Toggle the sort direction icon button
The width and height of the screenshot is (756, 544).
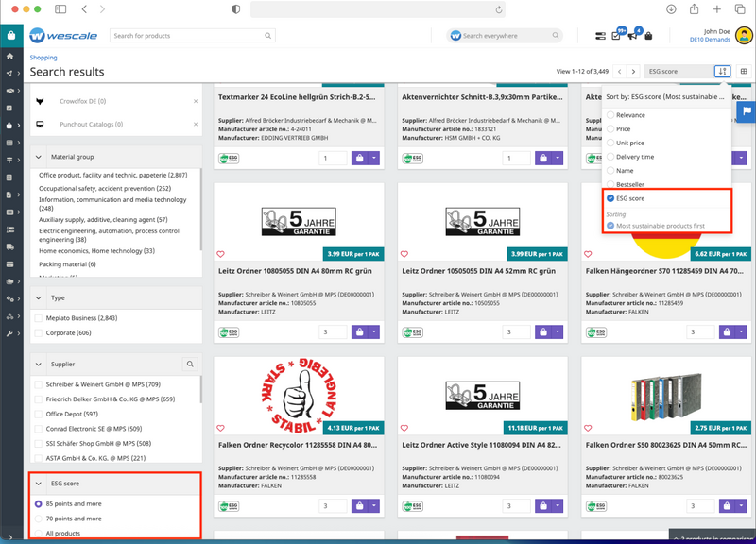[722, 72]
